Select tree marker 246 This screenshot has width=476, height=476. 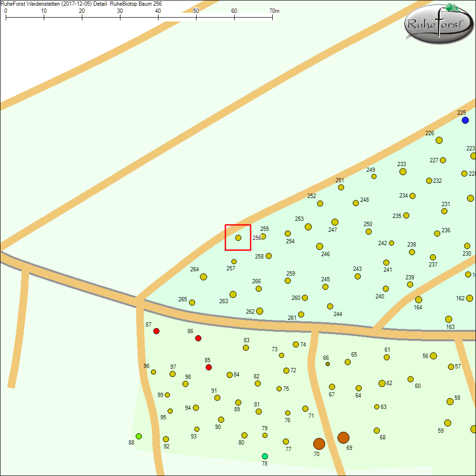coord(319,246)
